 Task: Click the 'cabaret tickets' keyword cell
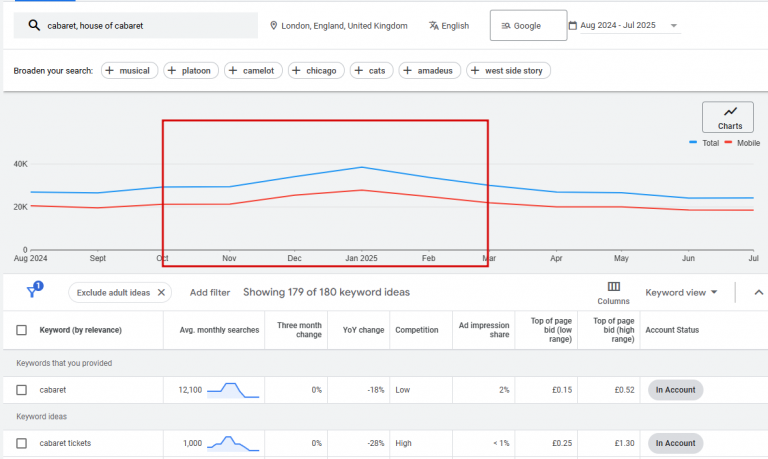65,443
